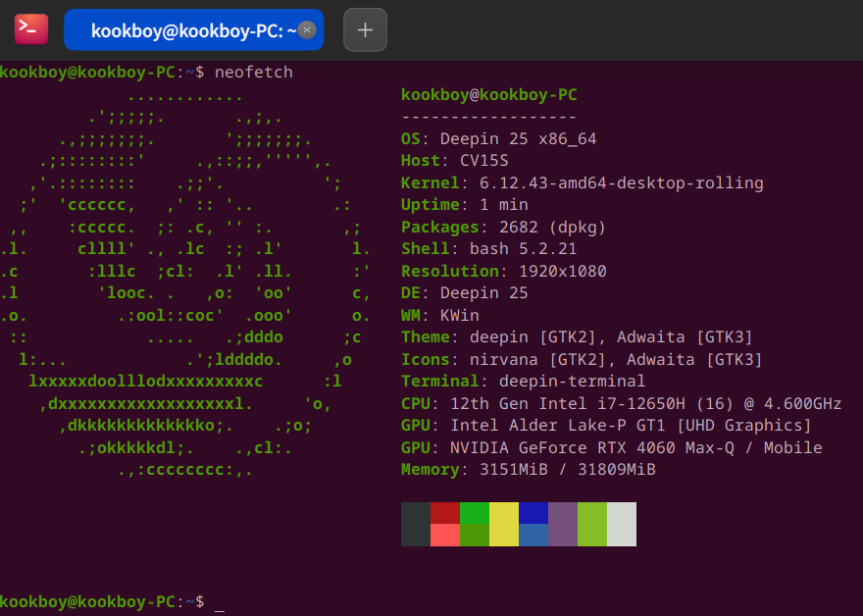Click the purple color block

[563, 524]
